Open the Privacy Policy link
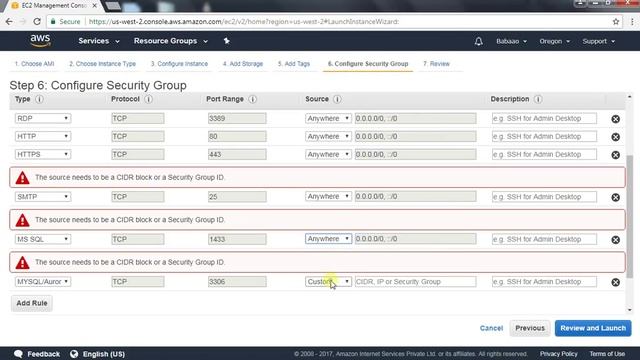Image resolution: width=640 pixels, height=360 pixels. [558, 354]
